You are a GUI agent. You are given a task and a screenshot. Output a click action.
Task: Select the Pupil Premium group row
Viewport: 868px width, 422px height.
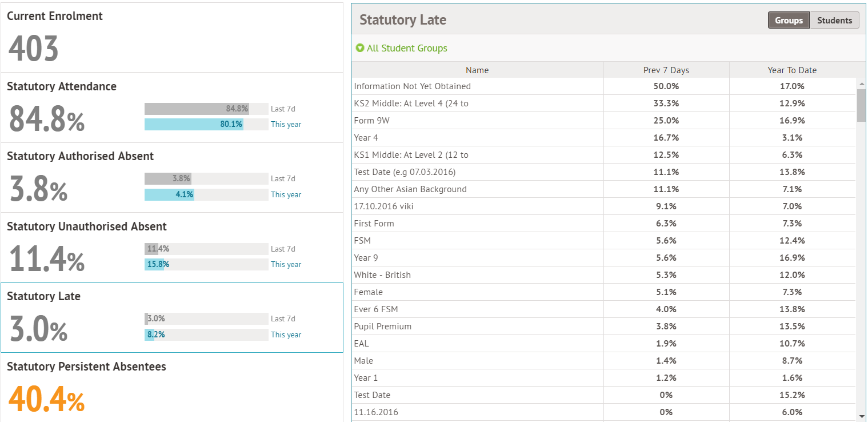603,327
